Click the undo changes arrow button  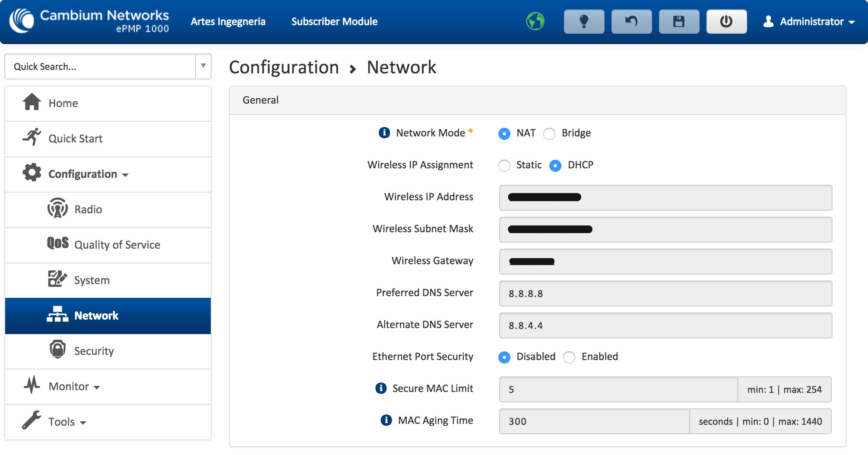(631, 21)
